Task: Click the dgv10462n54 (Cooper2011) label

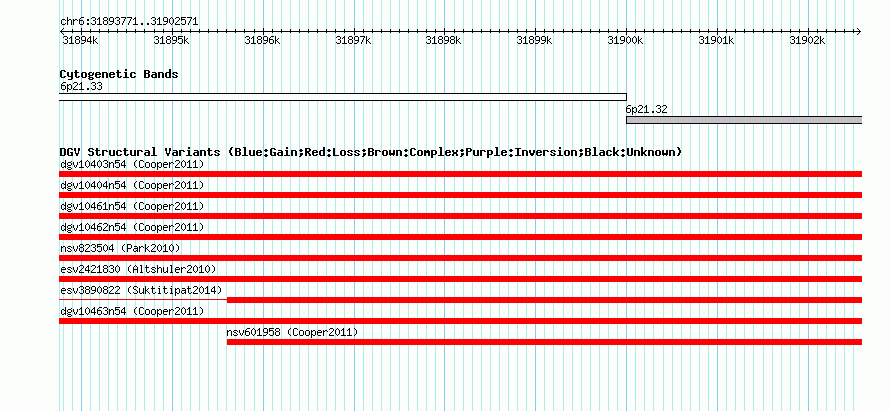Action: coord(132,228)
